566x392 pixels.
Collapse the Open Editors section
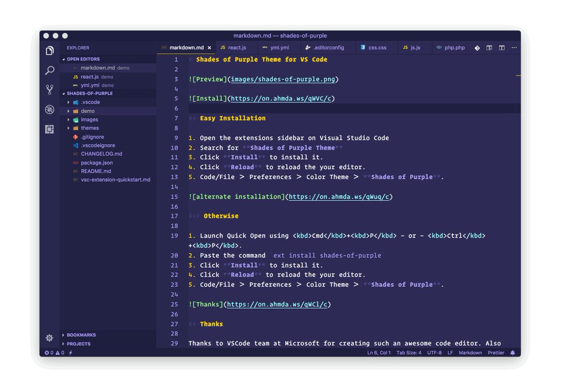(64, 59)
